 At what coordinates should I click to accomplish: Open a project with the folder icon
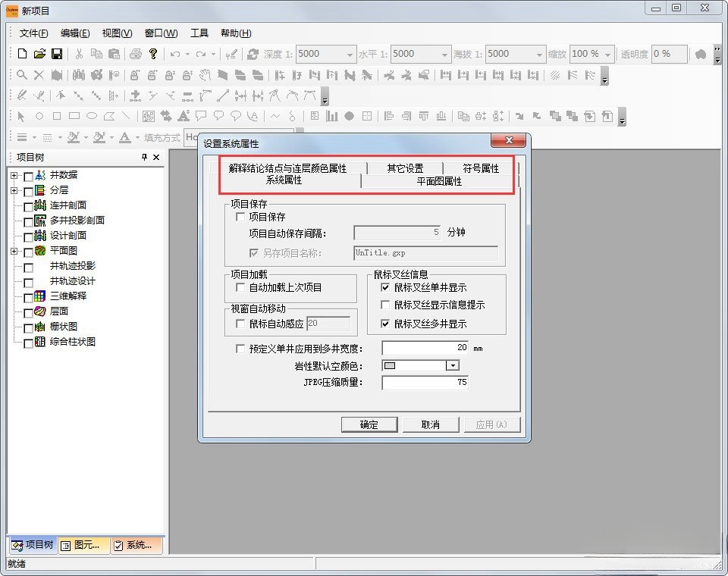[x=39, y=54]
